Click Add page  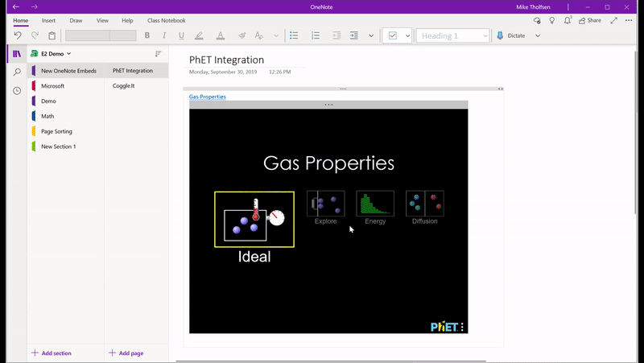(x=126, y=353)
